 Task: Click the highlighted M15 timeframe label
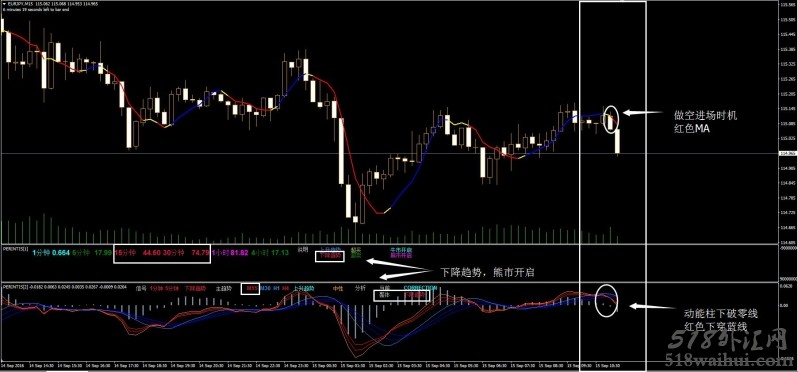pyautogui.click(x=250, y=289)
